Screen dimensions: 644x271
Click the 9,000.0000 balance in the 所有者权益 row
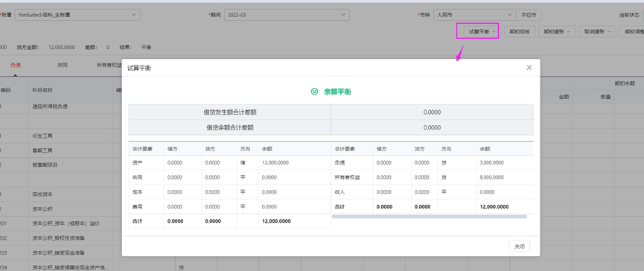(x=491, y=177)
